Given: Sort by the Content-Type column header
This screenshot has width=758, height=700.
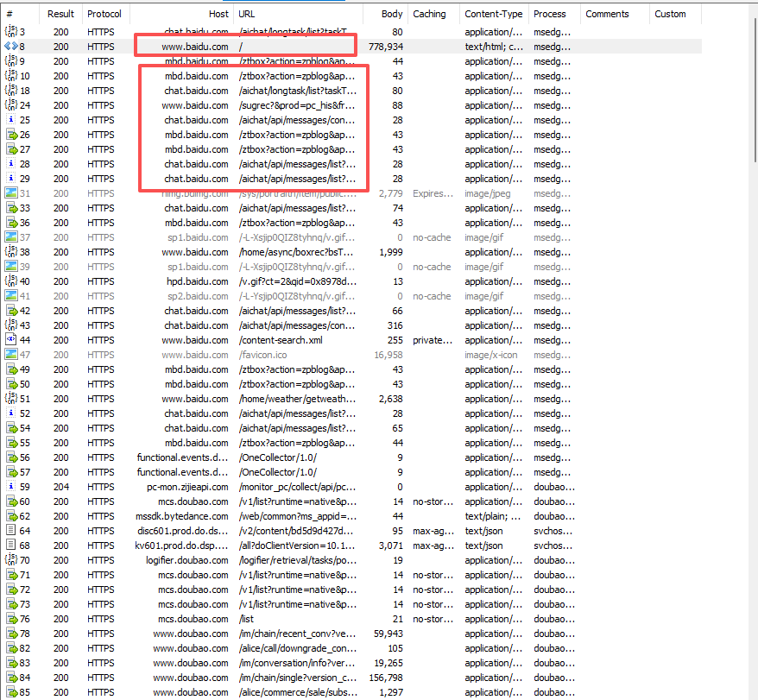Looking at the screenshot, I should click(x=494, y=14).
